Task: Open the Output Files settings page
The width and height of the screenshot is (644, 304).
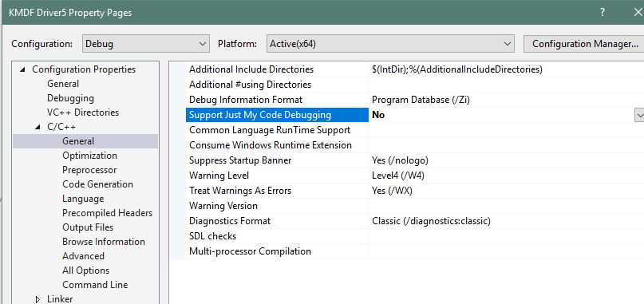Action: (88, 227)
